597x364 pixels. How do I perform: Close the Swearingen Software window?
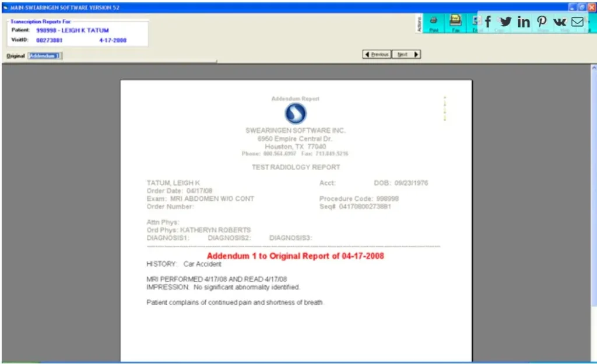point(591,7)
